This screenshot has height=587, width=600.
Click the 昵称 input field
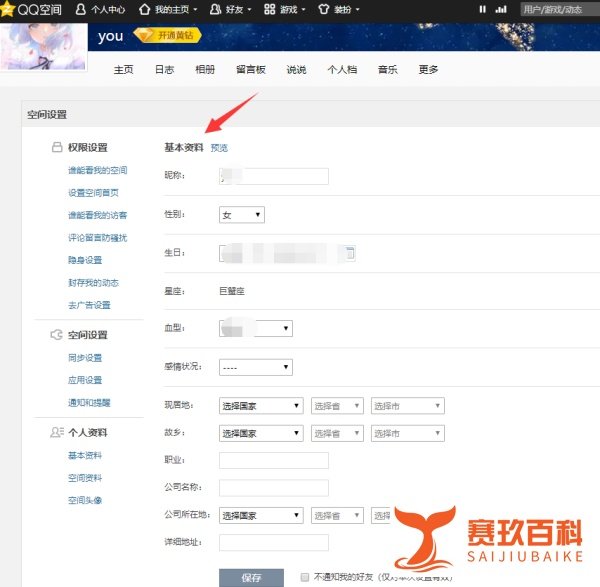coord(274,176)
